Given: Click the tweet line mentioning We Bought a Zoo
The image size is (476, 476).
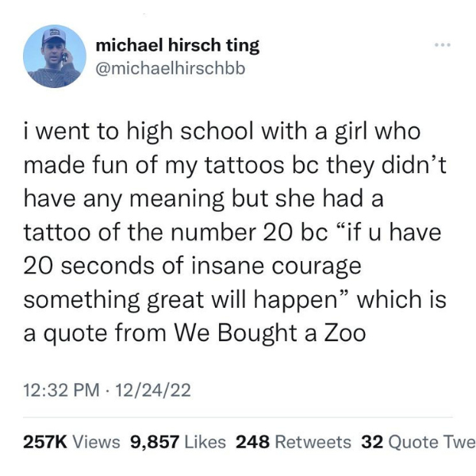Looking at the screenshot, I should [194, 333].
